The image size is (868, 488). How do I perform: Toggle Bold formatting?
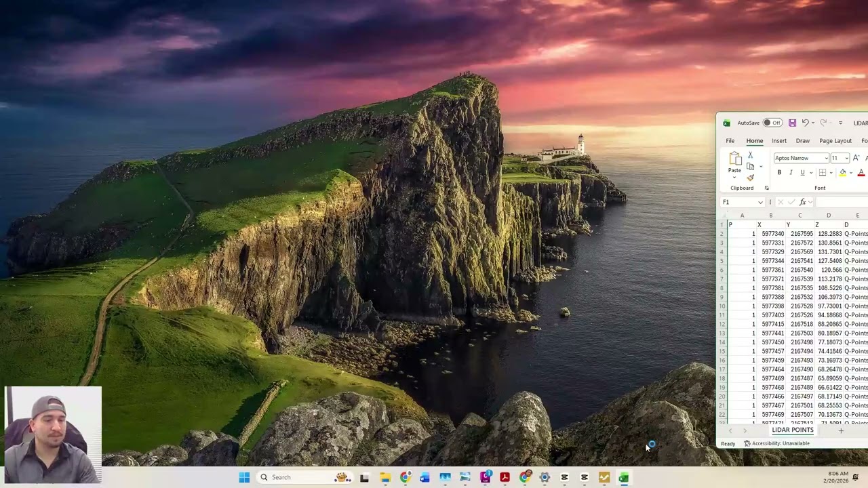tap(779, 173)
